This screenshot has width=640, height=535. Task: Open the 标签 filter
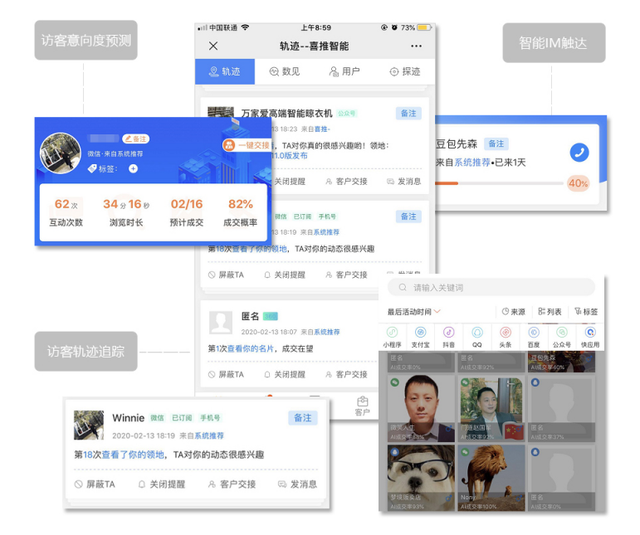[586, 312]
